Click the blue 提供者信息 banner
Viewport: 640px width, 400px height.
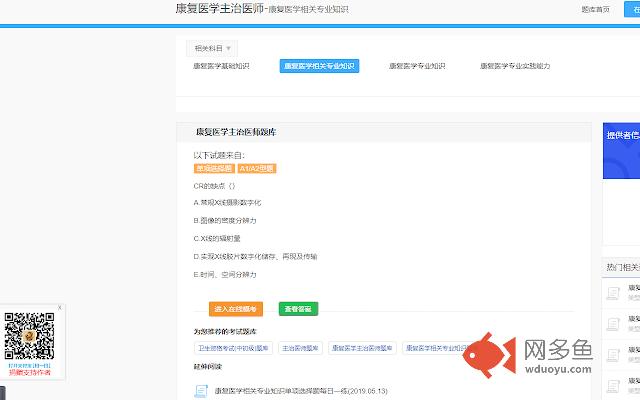point(621,151)
